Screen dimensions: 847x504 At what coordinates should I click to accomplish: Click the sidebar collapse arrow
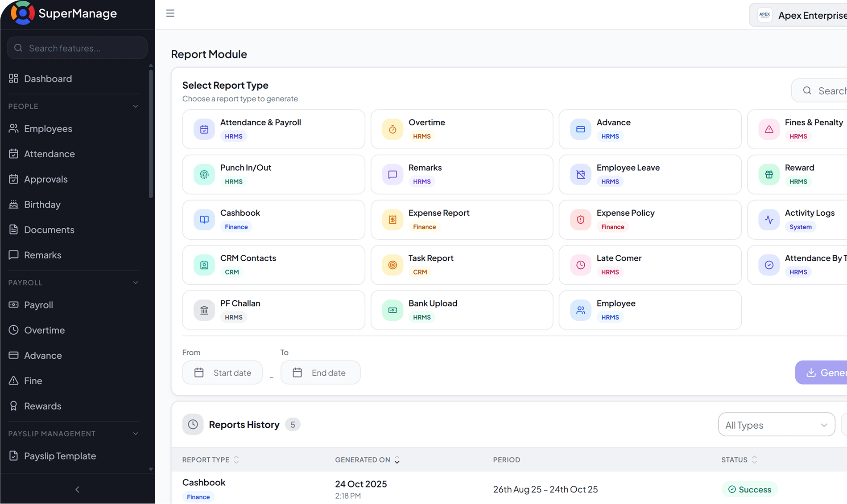77,490
